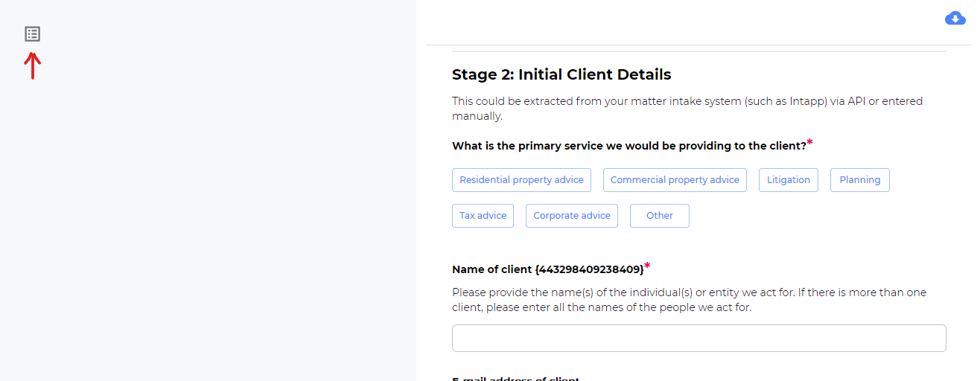The height and width of the screenshot is (381, 980).
Task: Click the matter intake system description text
Action: (687, 109)
